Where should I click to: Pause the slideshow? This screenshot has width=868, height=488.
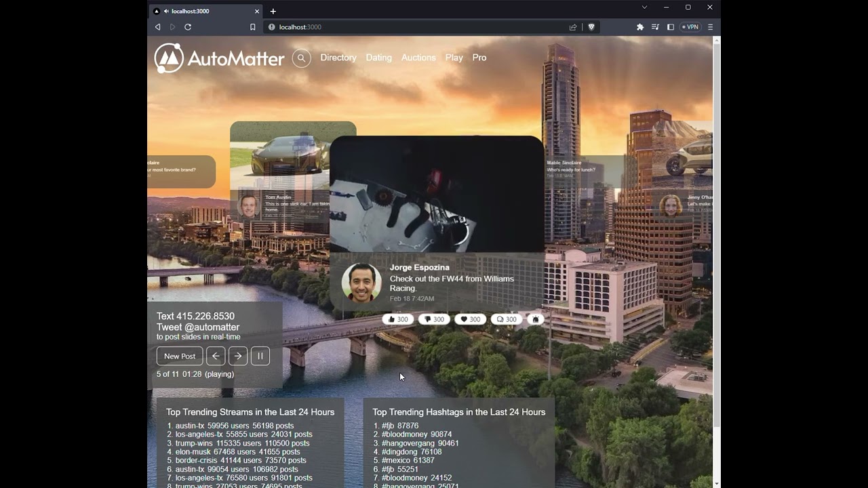tap(260, 356)
